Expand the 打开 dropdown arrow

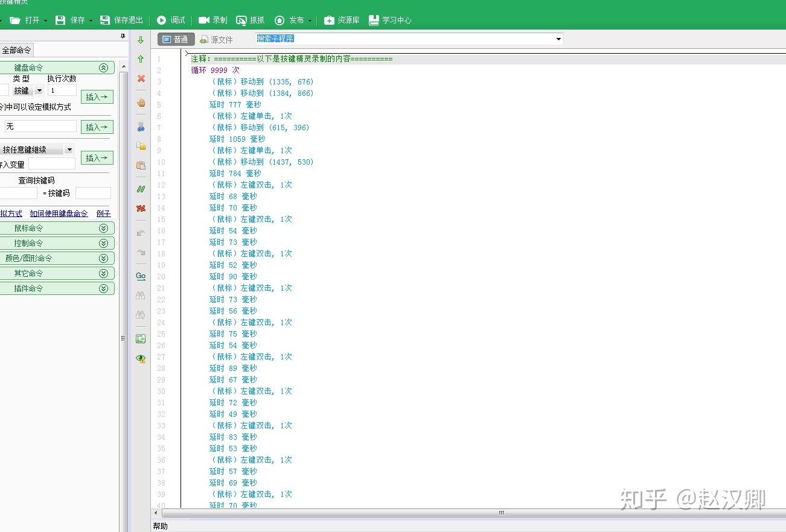point(45,21)
